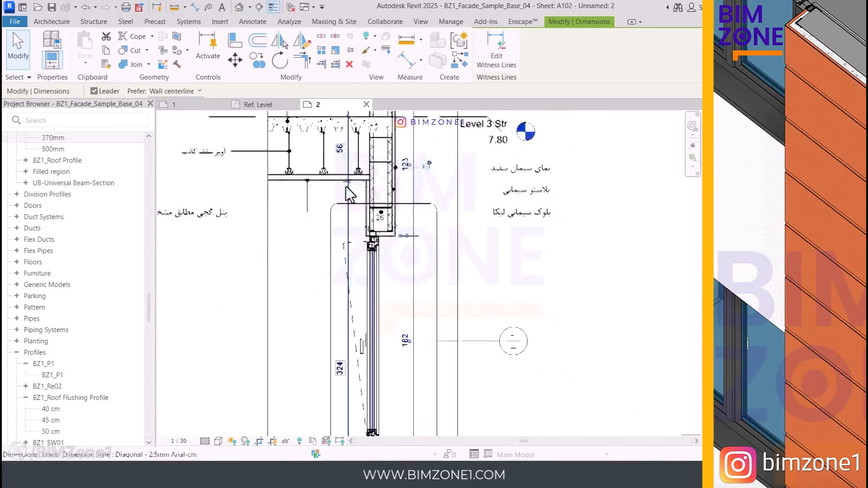
Task: Open the Prefer Wall centerline dropdown
Action: click(x=175, y=91)
